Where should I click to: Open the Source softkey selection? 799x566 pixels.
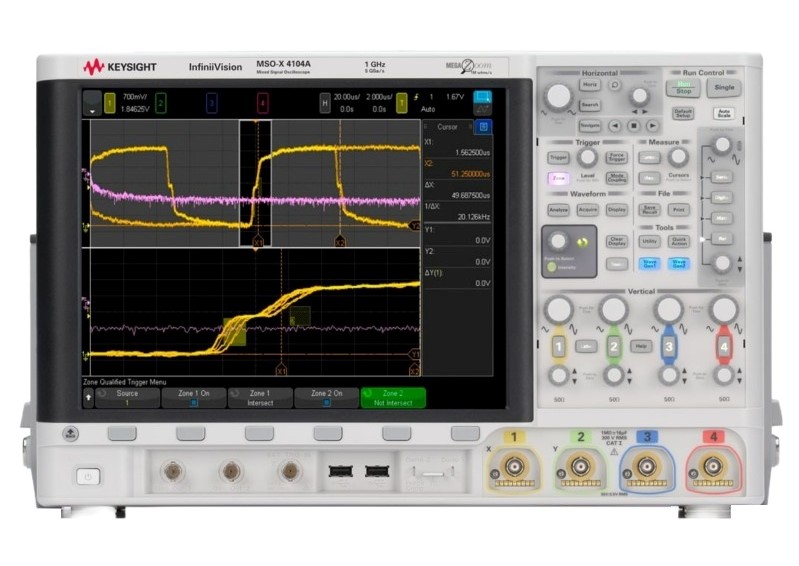[x=127, y=397]
